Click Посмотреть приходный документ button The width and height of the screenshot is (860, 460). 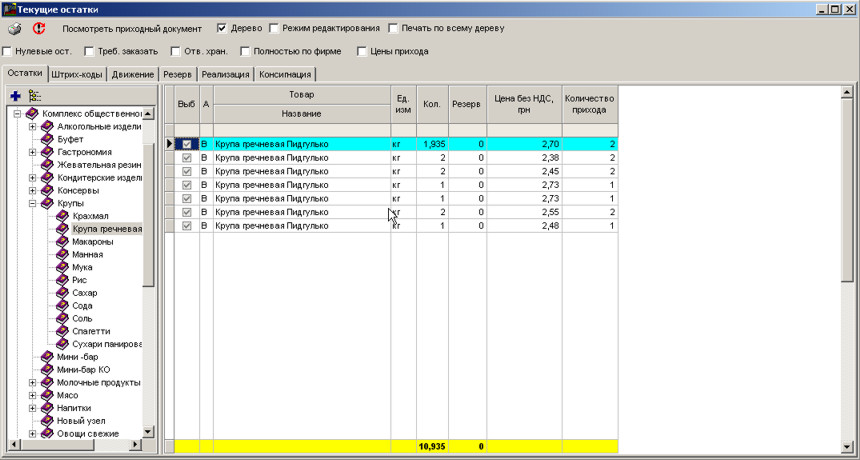pyautogui.click(x=131, y=29)
